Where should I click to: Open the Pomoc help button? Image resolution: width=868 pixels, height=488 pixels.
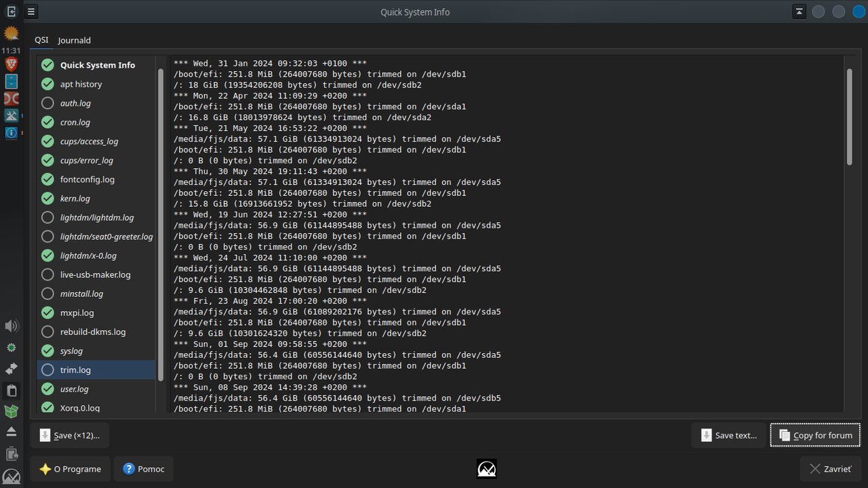[144, 469]
